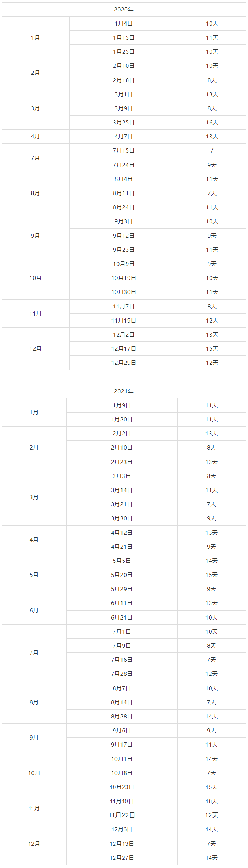The width and height of the screenshot is (248, 868).
Task: Select the 5月 month cell
Action: tap(34, 575)
